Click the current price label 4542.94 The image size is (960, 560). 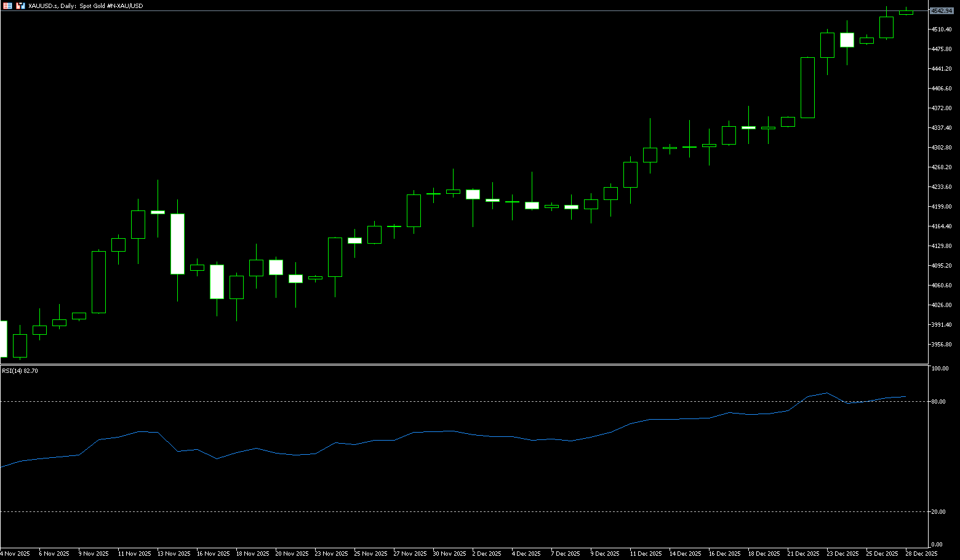tap(942, 11)
